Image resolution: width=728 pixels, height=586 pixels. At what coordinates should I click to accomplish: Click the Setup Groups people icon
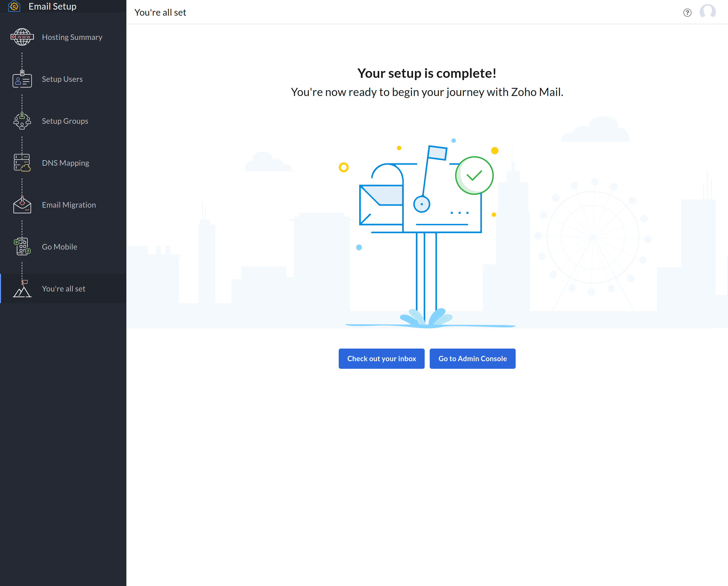(22, 121)
